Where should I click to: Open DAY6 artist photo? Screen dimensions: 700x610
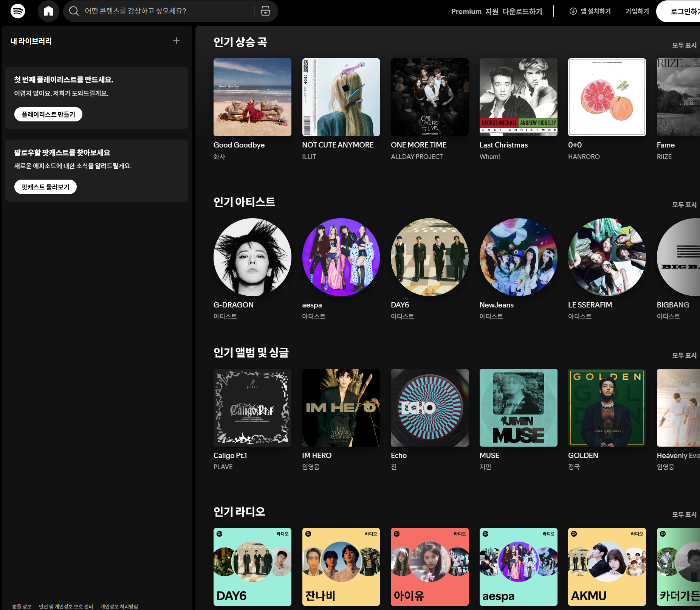pos(430,257)
